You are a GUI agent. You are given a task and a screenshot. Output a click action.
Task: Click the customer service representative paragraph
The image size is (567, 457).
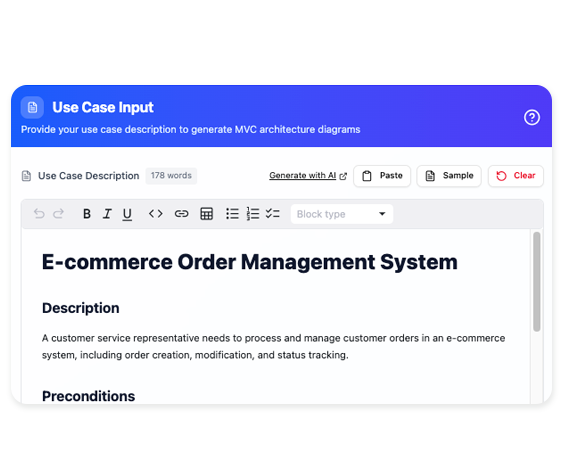point(273,346)
